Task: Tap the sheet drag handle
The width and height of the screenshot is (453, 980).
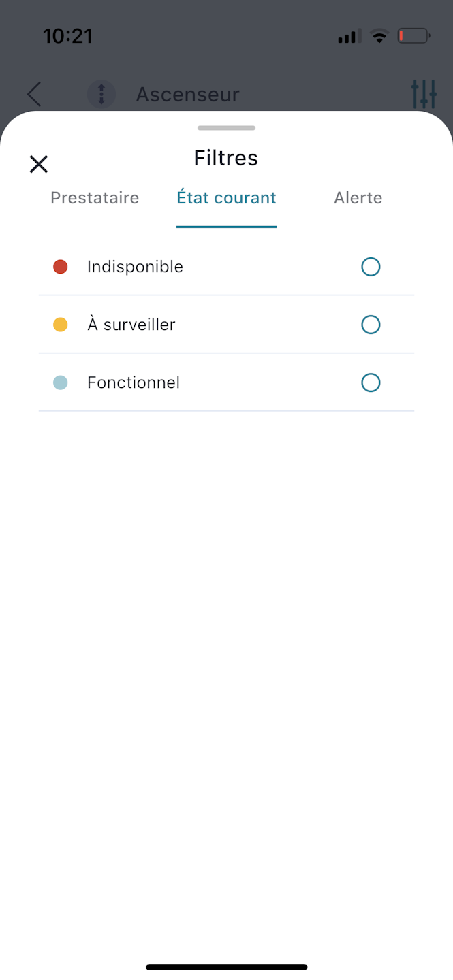Action: pyautogui.click(x=226, y=128)
